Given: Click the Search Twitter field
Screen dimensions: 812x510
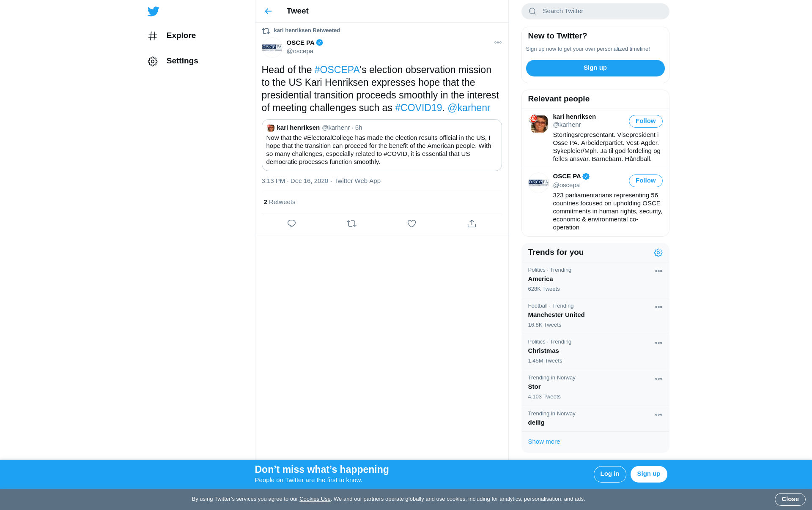Looking at the screenshot, I should (595, 11).
